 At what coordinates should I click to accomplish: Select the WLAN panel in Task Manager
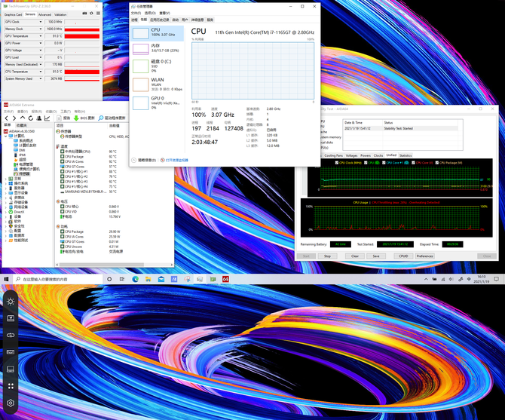click(x=158, y=84)
